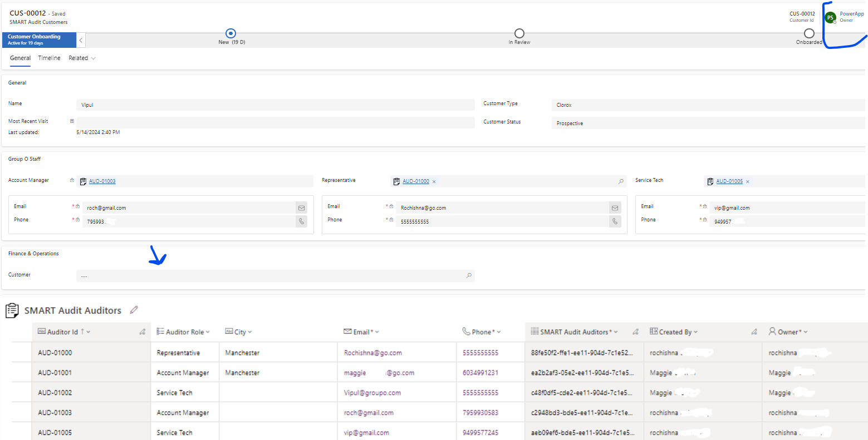Image resolution: width=868 pixels, height=440 pixels.
Task: Select the In Review stage circle
Action: [x=519, y=33]
